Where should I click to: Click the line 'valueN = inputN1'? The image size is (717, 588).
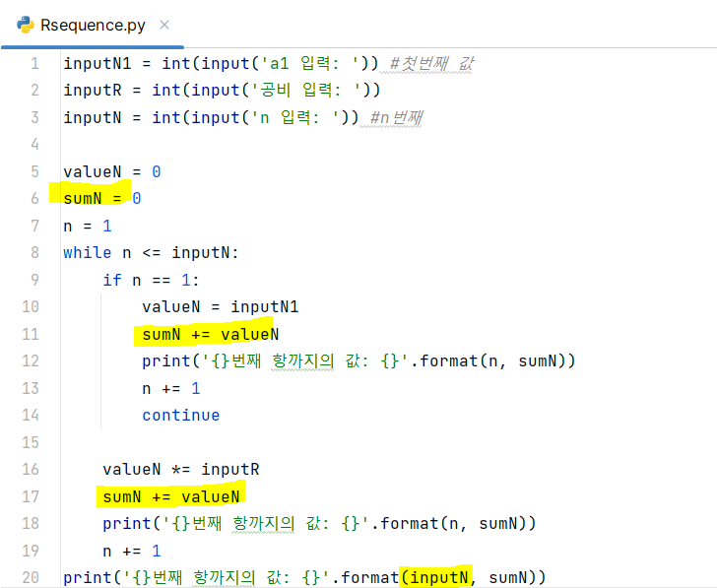(220, 306)
